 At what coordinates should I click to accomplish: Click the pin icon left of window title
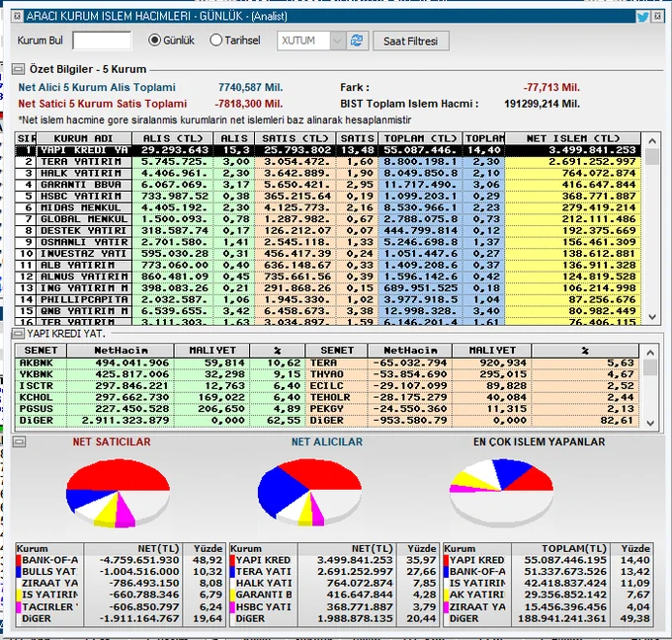(x=17, y=16)
